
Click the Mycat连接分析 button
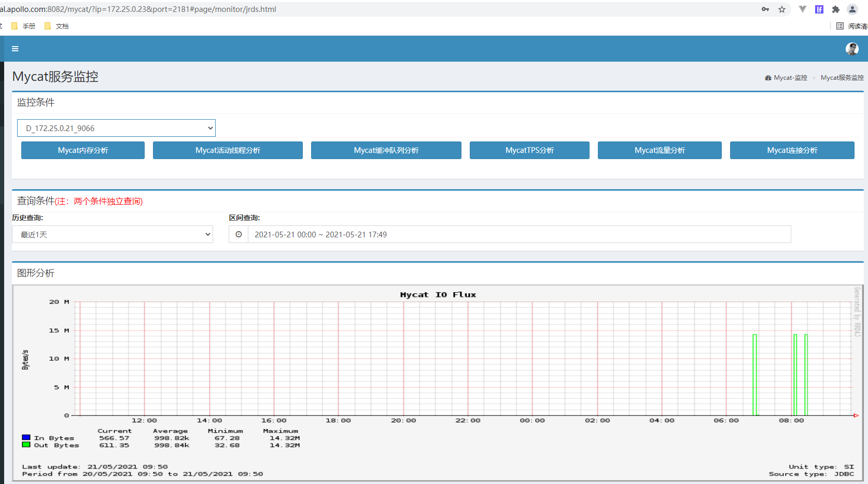coord(792,150)
